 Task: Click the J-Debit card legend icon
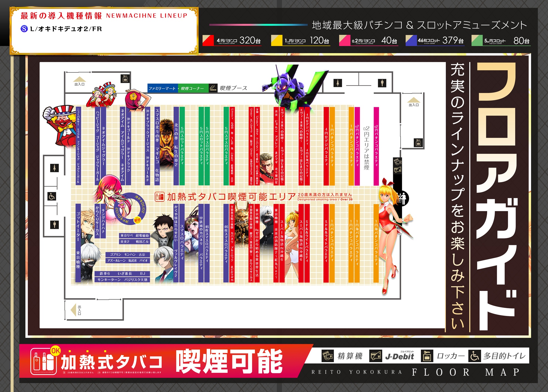click(x=376, y=356)
